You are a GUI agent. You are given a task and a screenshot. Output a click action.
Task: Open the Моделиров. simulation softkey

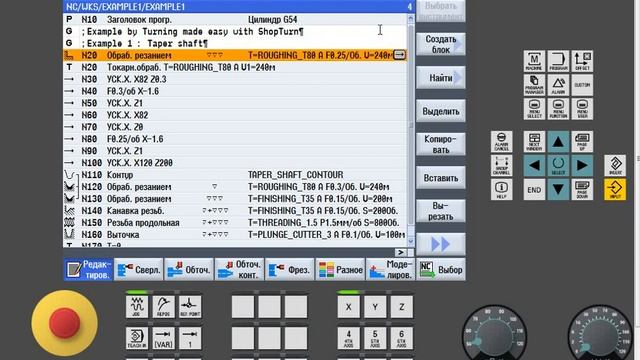[391, 269]
